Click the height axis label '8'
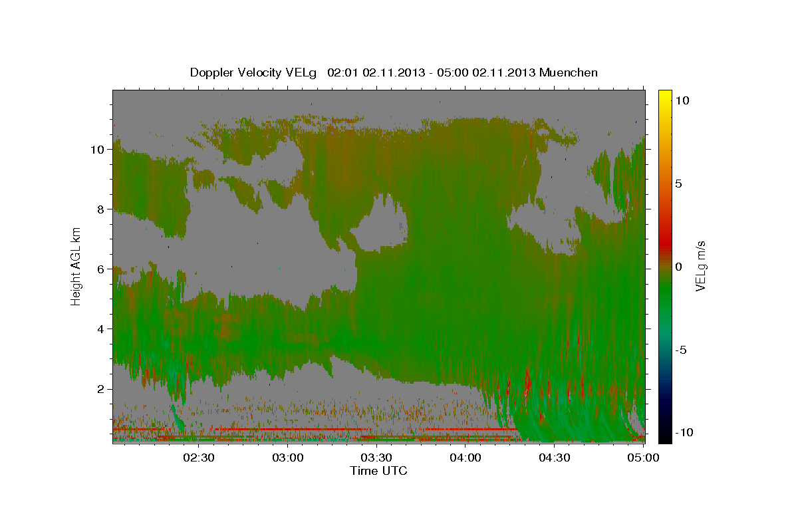The width and height of the screenshot is (798, 532). click(102, 209)
